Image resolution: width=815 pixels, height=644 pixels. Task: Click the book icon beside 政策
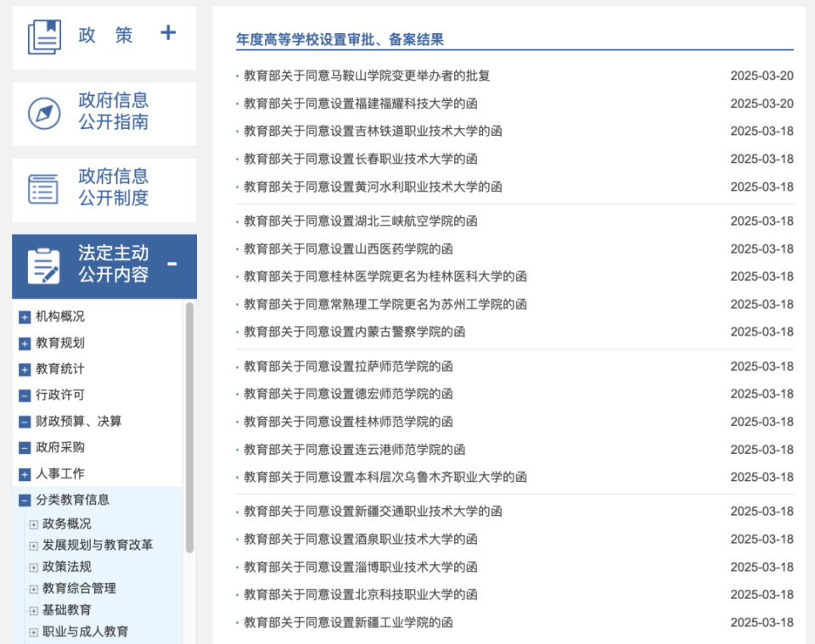tap(46, 32)
